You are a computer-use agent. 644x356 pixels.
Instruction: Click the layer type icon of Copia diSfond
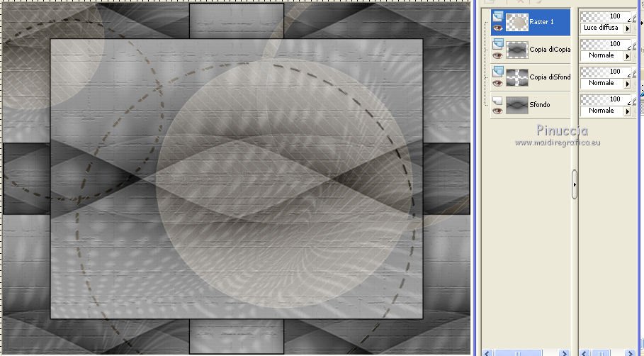coord(498,72)
